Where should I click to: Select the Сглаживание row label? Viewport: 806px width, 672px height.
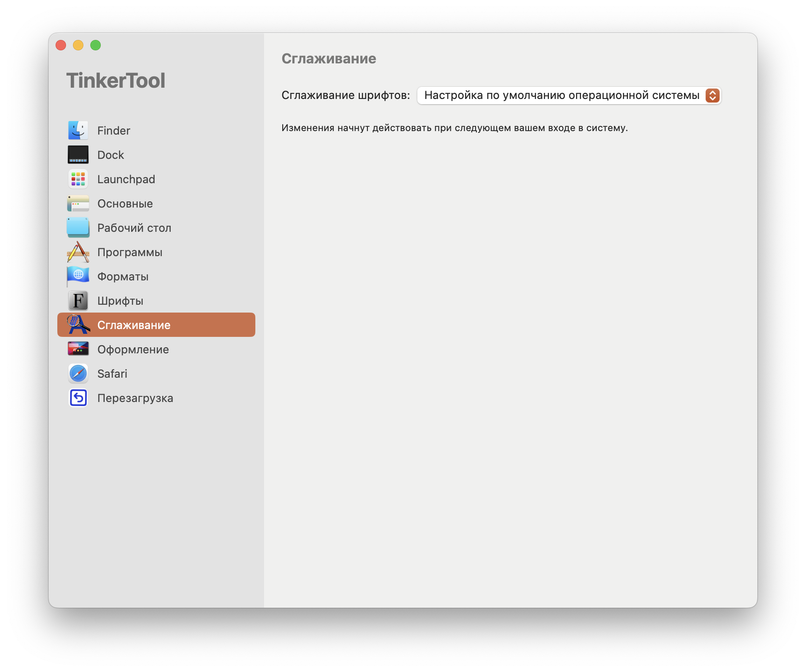pos(134,325)
